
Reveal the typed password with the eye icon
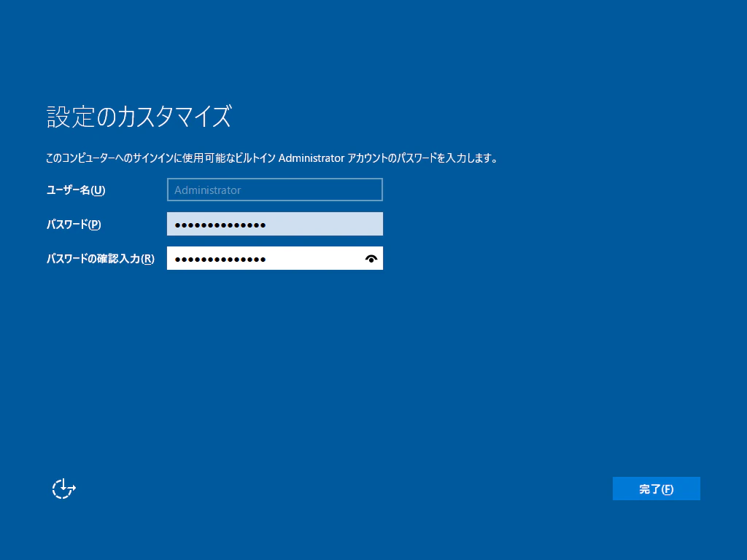tap(371, 257)
